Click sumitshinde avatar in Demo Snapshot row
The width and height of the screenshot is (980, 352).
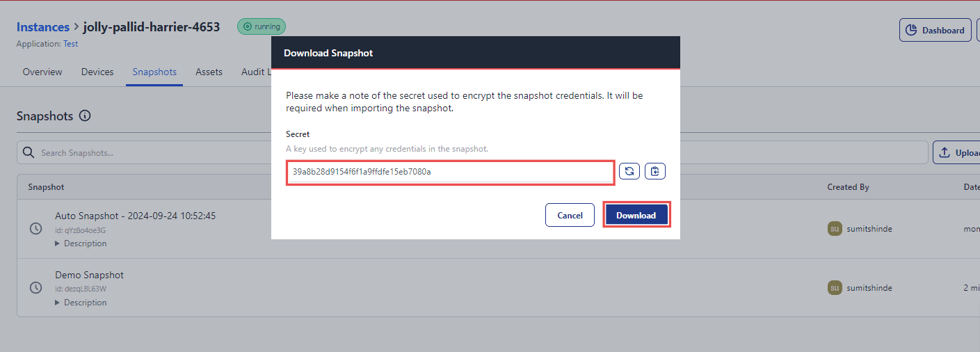click(835, 287)
